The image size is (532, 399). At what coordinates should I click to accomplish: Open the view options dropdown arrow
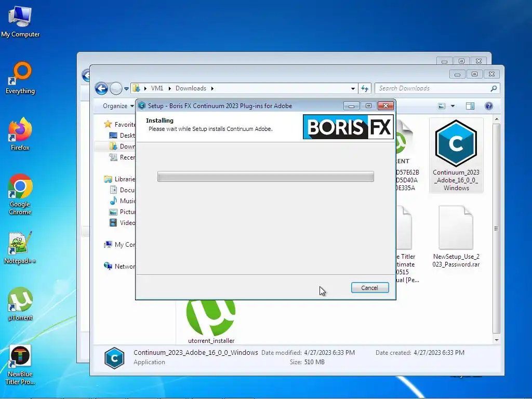click(453, 106)
